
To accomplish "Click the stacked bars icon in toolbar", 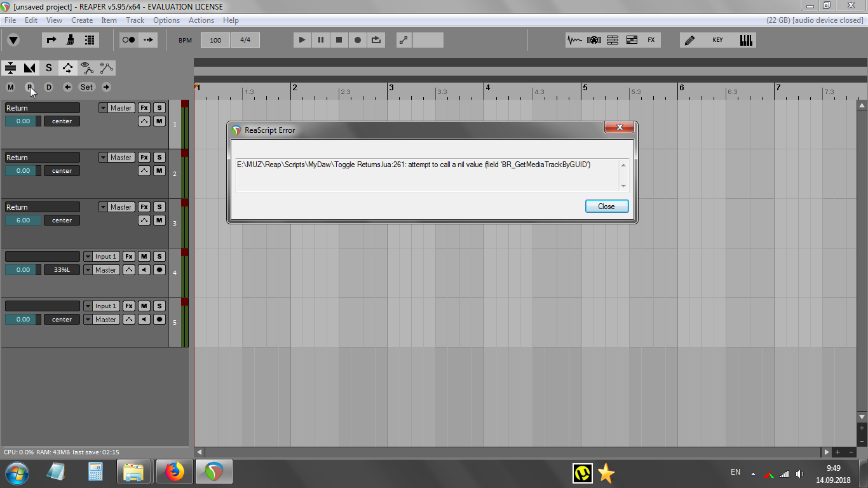I will 613,40.
